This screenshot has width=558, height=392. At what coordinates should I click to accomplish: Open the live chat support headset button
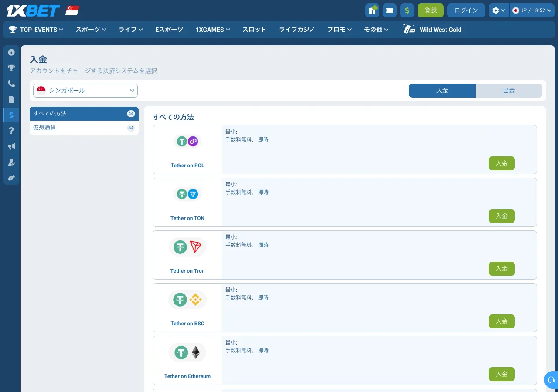[x=551, y=380]
